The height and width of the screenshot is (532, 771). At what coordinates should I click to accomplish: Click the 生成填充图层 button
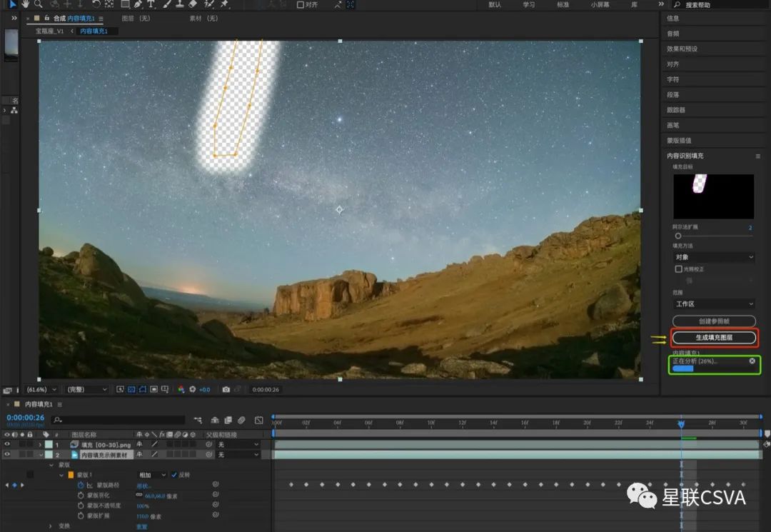coord(714,337)
